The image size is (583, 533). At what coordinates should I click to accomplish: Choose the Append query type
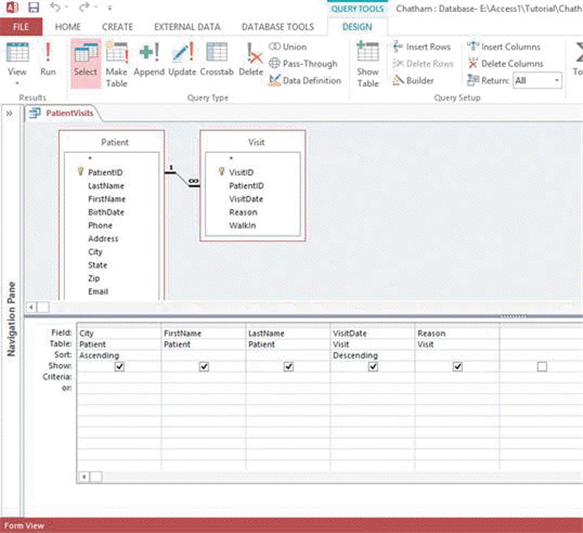(149, 59)
